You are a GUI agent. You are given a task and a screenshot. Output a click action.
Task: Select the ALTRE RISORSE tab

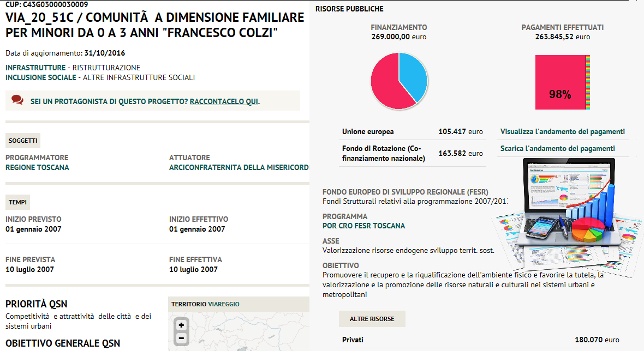click(x=372, y=319)
